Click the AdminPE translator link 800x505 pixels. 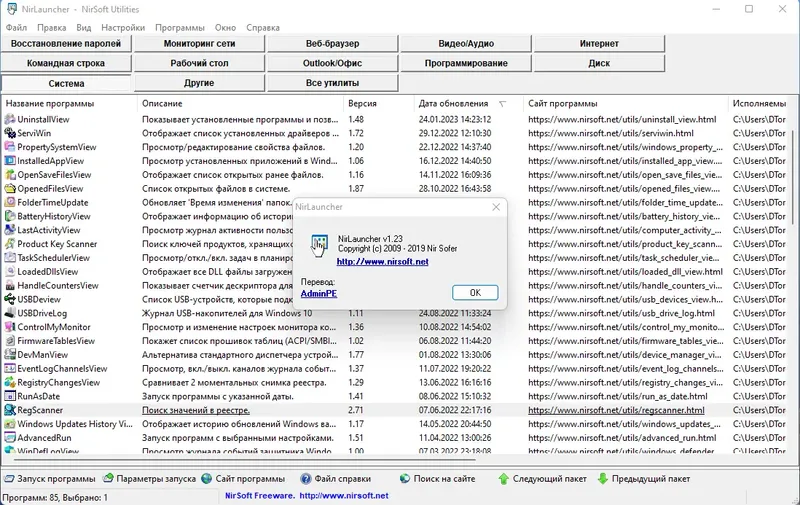319,293
